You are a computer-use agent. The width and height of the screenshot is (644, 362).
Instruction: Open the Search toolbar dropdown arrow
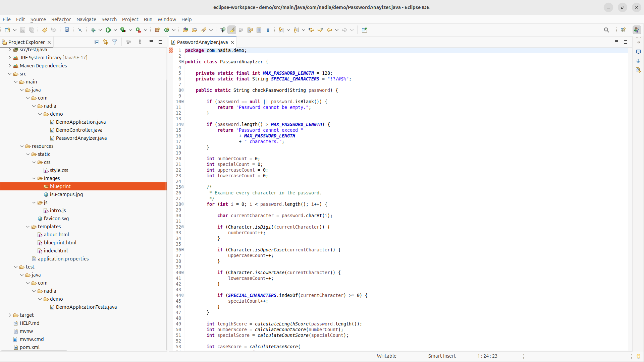point(211,30)
